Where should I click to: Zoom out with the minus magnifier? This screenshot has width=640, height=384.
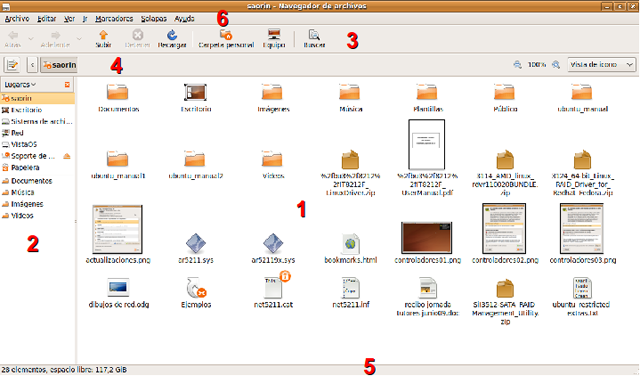click(x=518, y=64)
